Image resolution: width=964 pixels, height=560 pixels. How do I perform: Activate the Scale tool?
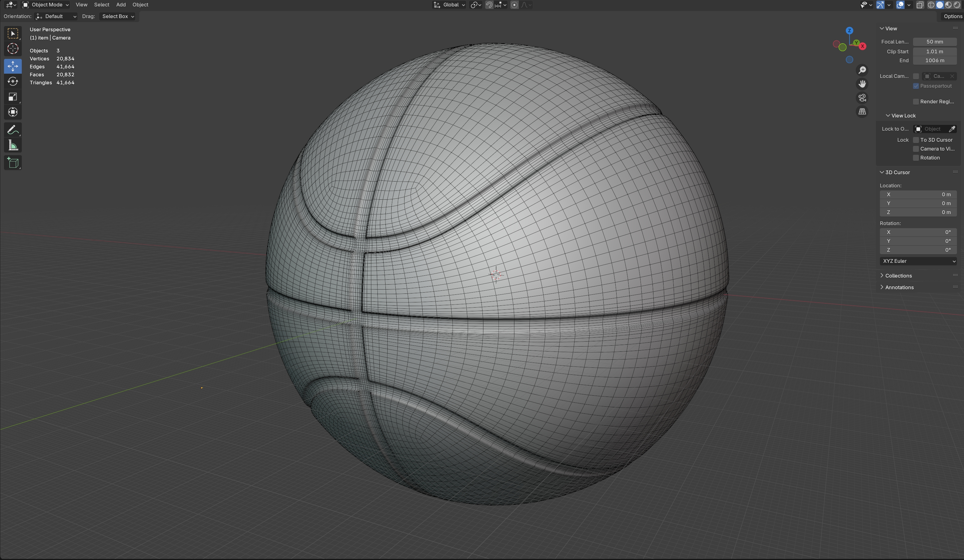tap(13, 97)
